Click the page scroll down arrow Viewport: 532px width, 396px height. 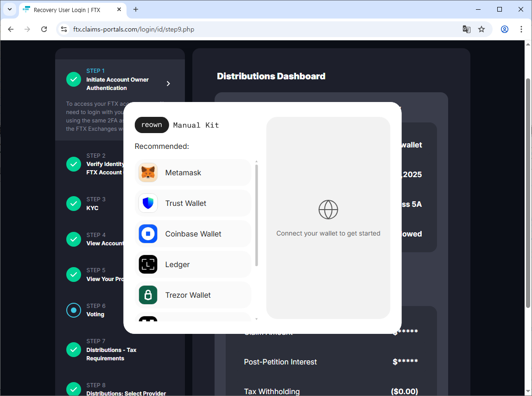[x=527, y=391]
